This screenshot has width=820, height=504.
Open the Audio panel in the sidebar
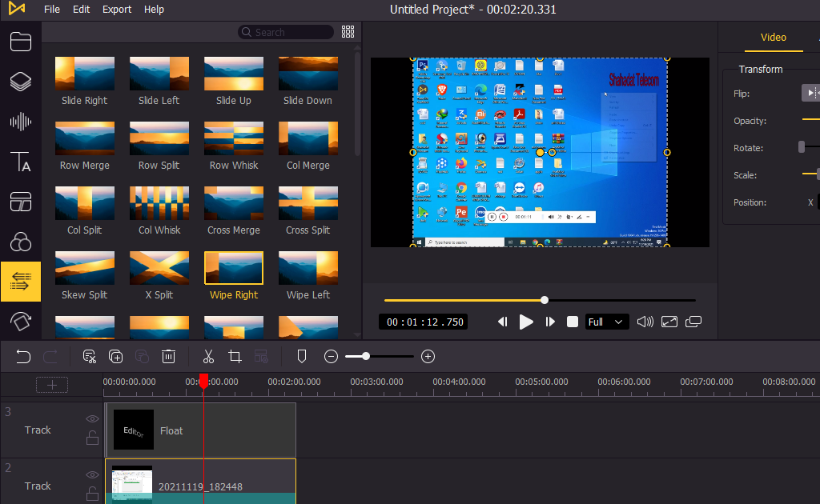click(x=21, y=122)
